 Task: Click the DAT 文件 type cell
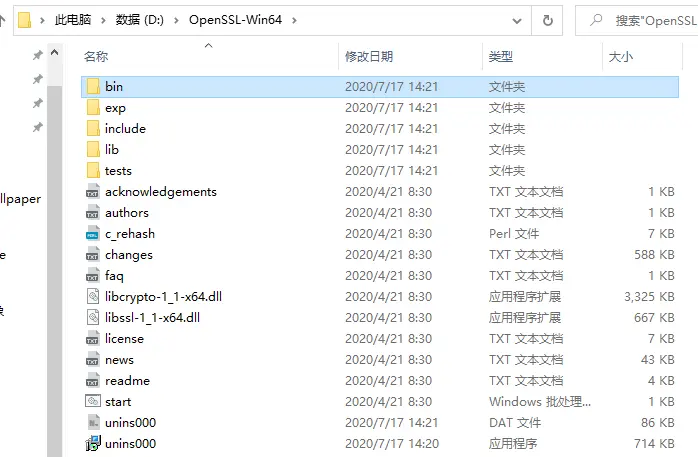click(515, 422)
